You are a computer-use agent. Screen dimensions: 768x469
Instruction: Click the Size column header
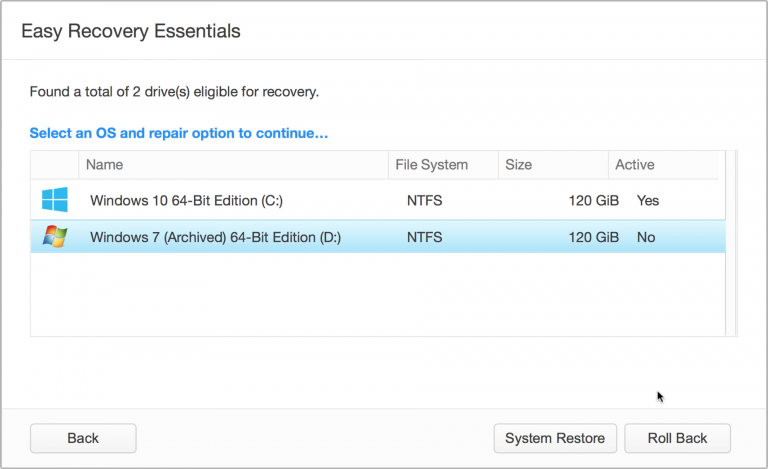[518, 165]
